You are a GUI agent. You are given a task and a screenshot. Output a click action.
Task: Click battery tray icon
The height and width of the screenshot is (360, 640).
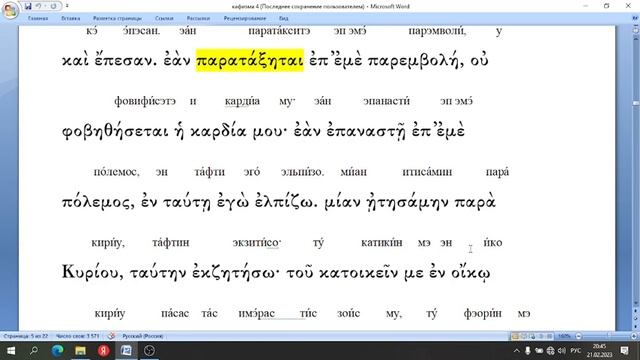(x=539, y=351)
